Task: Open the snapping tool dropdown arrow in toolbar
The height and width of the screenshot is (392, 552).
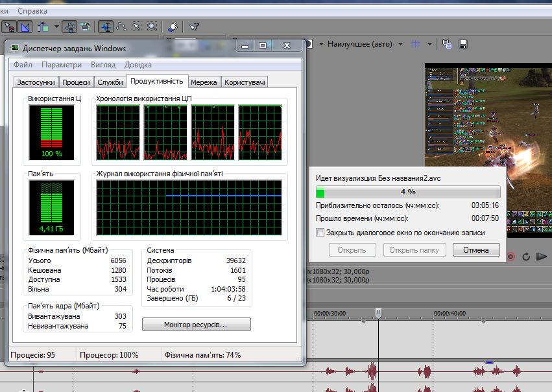Action: pyautogui.click(x=56, y=27)
